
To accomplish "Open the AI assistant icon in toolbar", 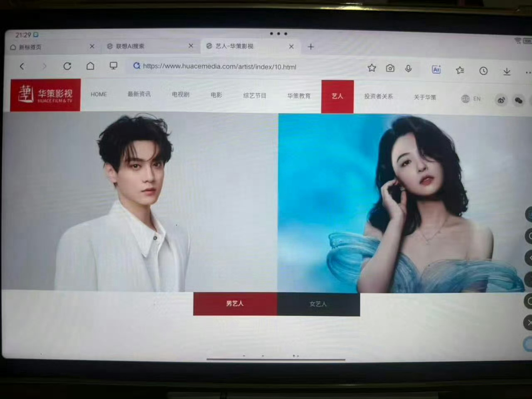I will point(436,69).
